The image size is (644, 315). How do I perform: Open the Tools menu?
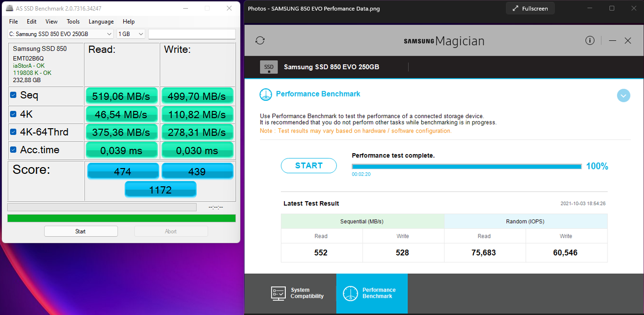point(73,22)
